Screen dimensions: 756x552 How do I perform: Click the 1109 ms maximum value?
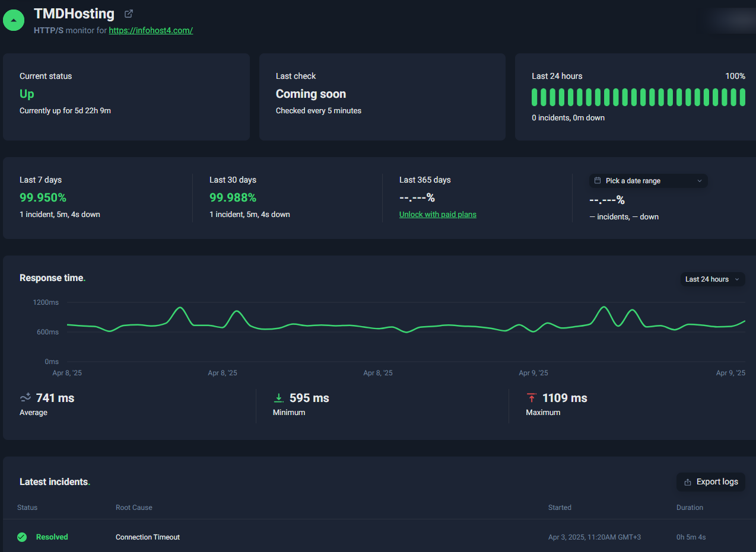[x=565, y=398]
